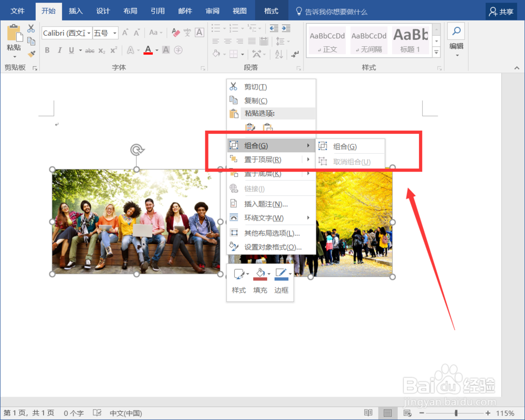This screenshot has width=525, height=420.
Task: Click the rotate handle above the left picture
Action: 137,150
